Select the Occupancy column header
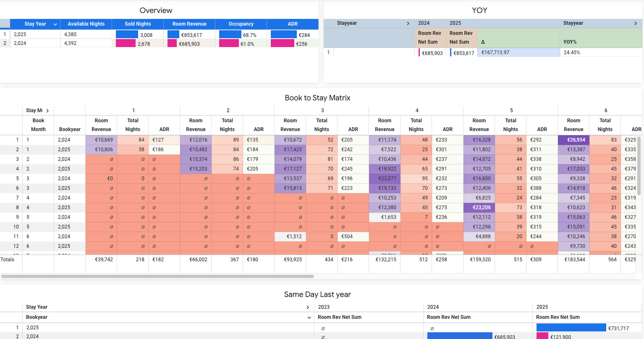Image resolution: width=644 pixels, height=339 pixels. [x=241, y=24]
